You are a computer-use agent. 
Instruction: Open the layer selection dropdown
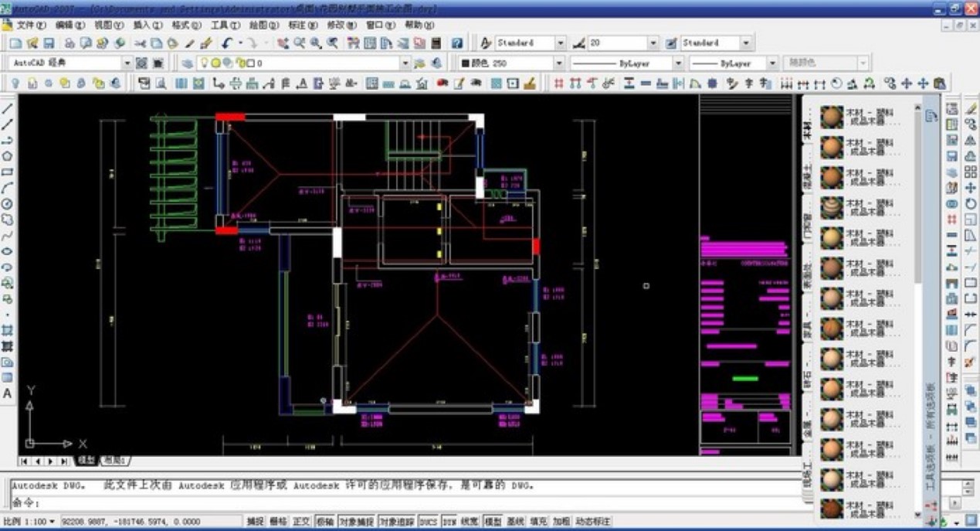pyautogui.click(x=407, y=63)
